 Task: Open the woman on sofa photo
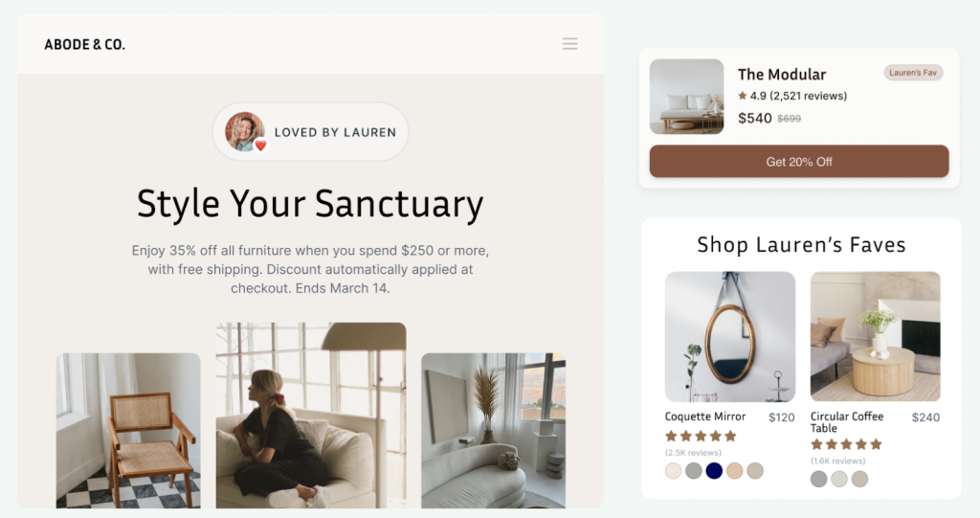(311, 416)
